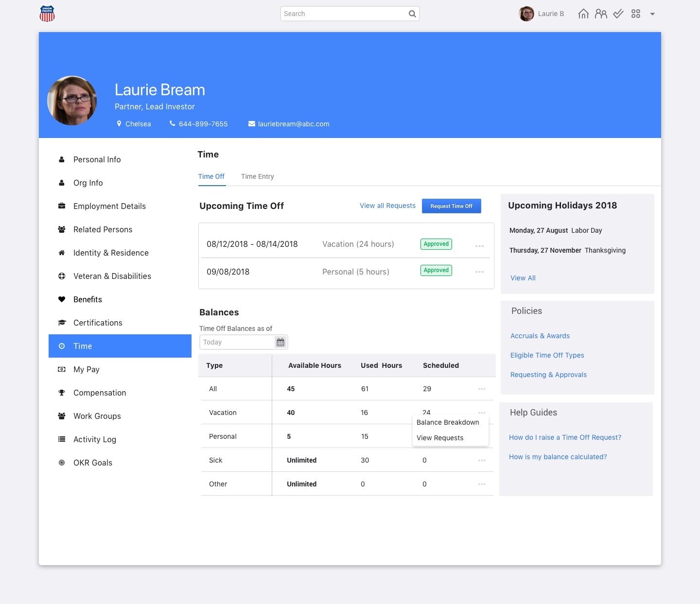
Task: Open the How is my balance calculated guide
Action: (558, 457)
